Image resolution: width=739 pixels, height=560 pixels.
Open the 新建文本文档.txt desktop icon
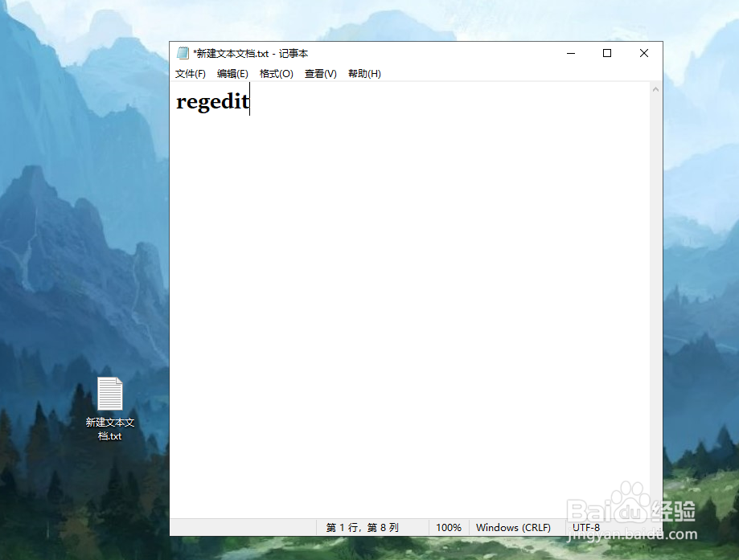click(109, 394)
